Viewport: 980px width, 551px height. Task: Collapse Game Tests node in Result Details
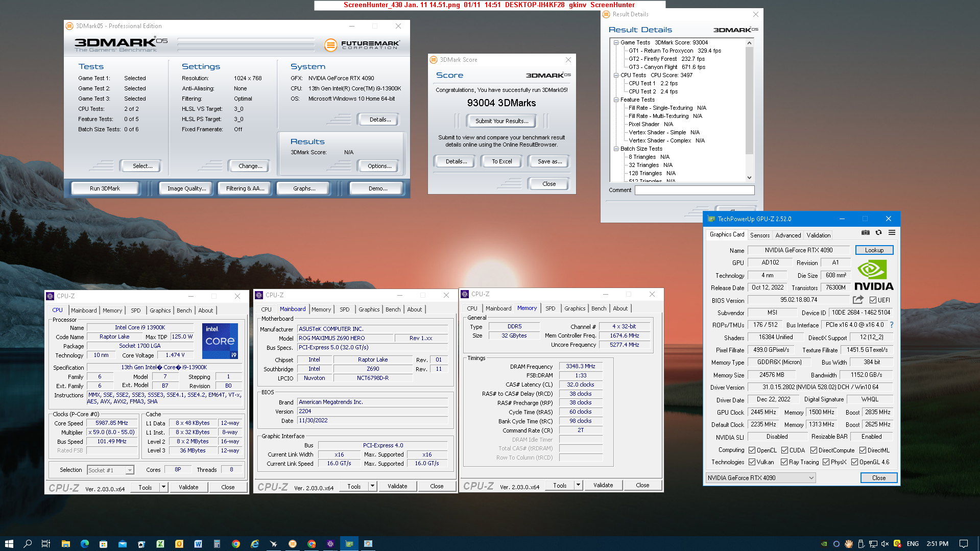pos(616,42)
